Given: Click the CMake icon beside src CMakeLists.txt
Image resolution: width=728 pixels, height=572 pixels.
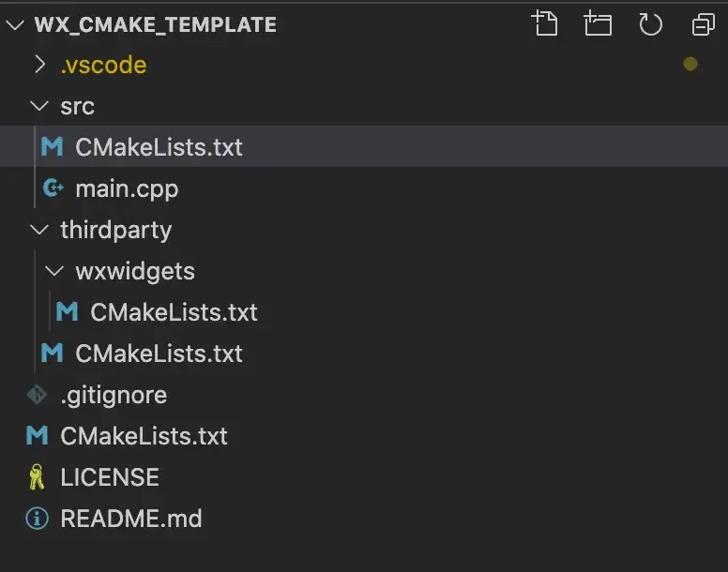Looking at the screenshot, I should click(x=52, y=146).
